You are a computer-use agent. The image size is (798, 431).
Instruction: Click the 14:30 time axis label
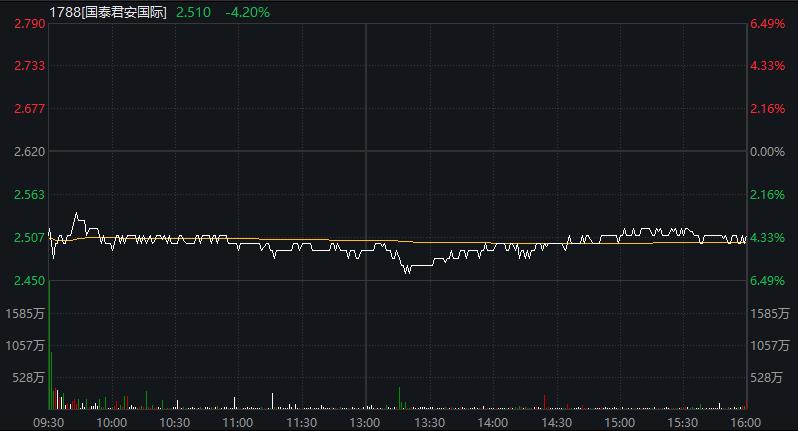point(556,423)
